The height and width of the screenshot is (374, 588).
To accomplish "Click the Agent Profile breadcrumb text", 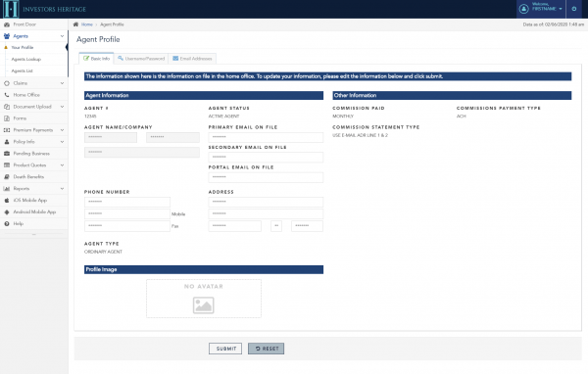I will point(112,24).
